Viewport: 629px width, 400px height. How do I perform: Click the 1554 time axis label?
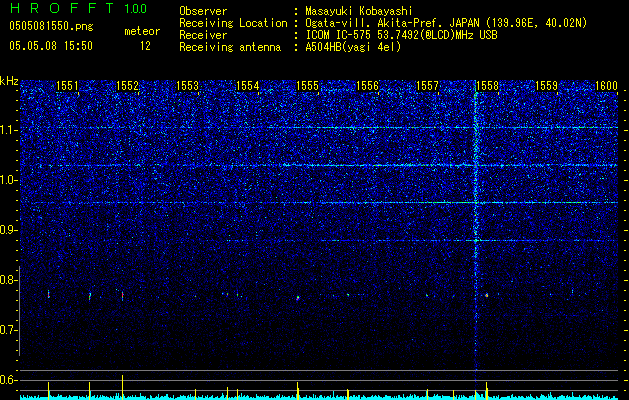tap(248, 85)
